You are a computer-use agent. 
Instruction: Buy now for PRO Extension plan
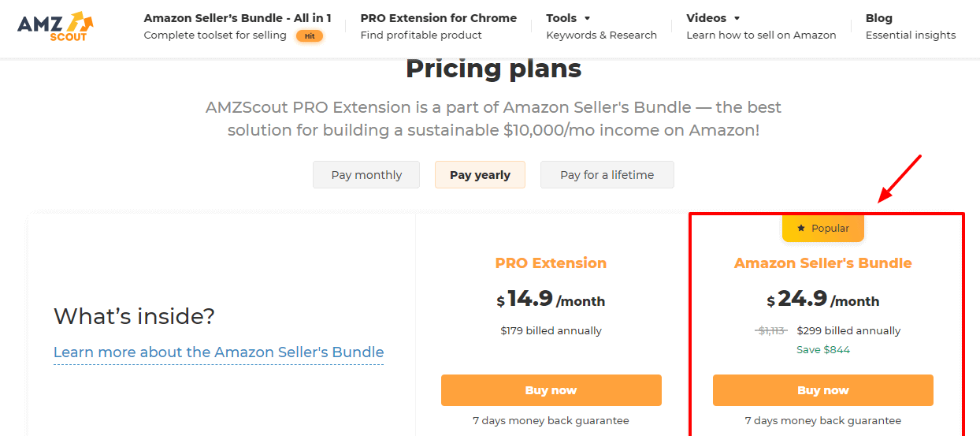pos(551,390)
